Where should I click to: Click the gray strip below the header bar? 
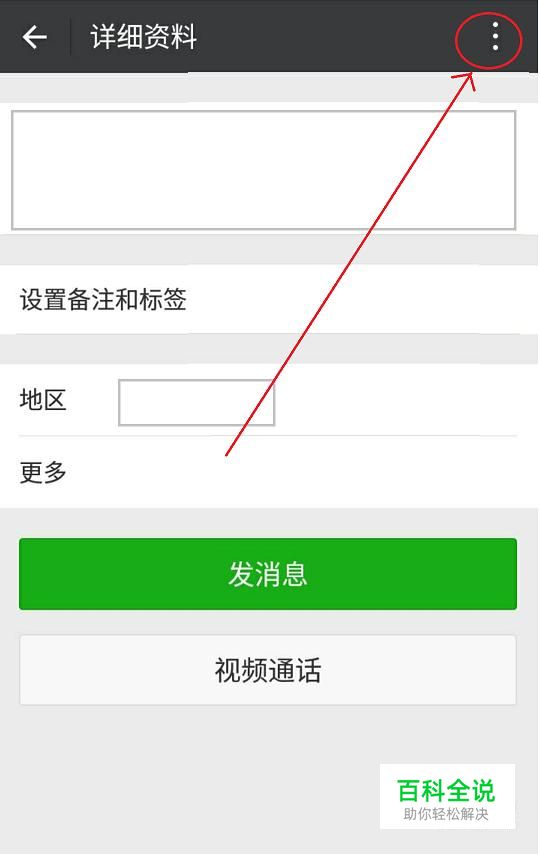pos(269,88)
